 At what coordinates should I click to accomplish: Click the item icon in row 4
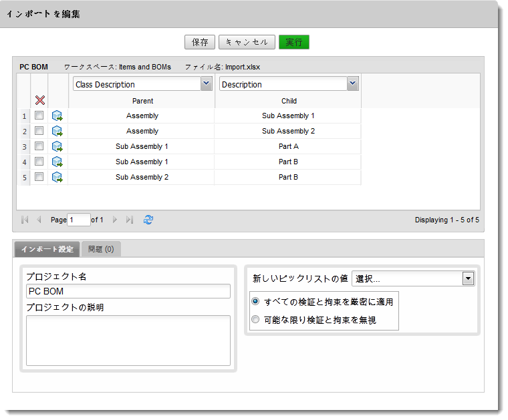click(x=57, y=162)
